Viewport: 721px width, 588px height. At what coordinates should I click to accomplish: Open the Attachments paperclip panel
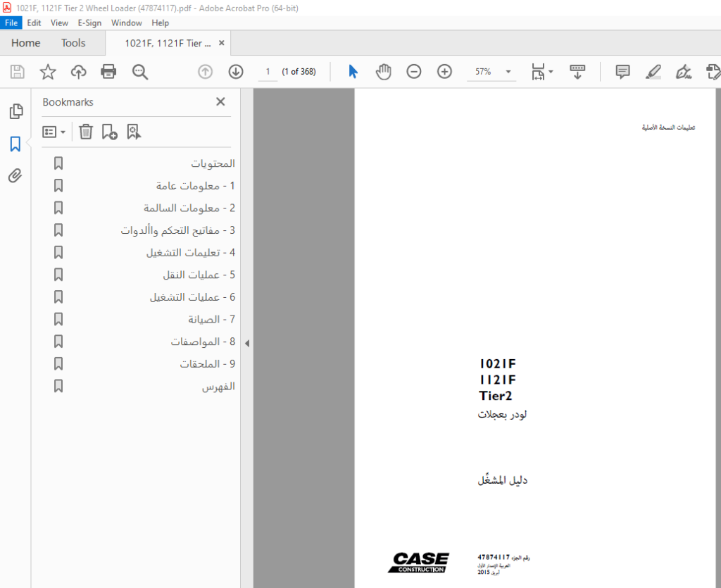click(x=15, y=175)
